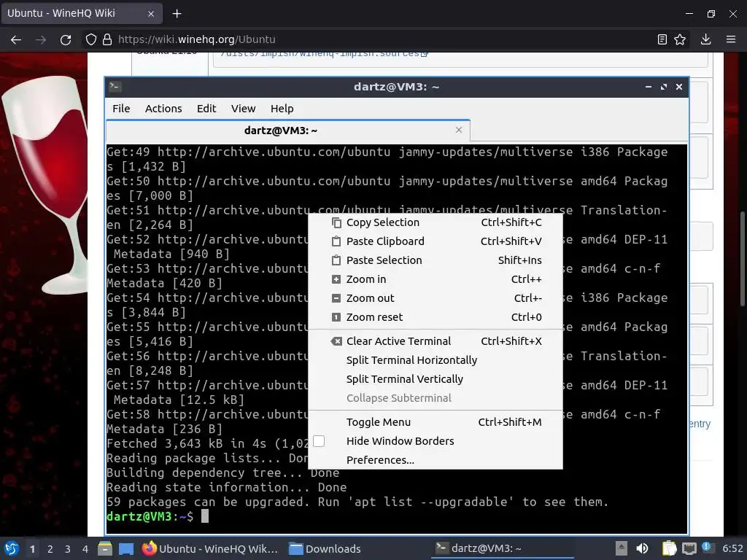The image size is (747, 560).
Task: Switch to virtual desktop 1
Action: coord(32,549)
